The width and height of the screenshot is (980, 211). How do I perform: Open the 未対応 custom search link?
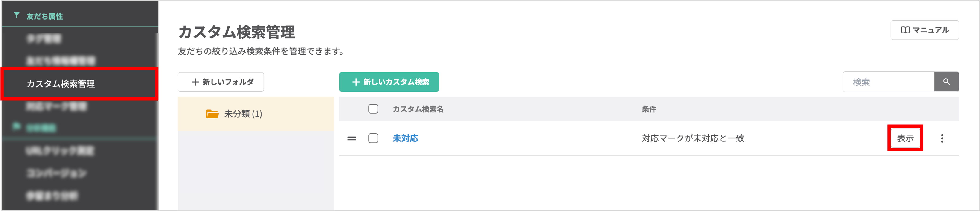[405, 138]
